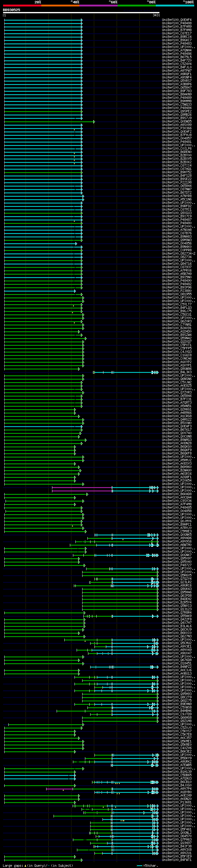The image size is (197, 868).
Task: Select hit label UniRef100_Q0EAF2
Action: [177, 131]
